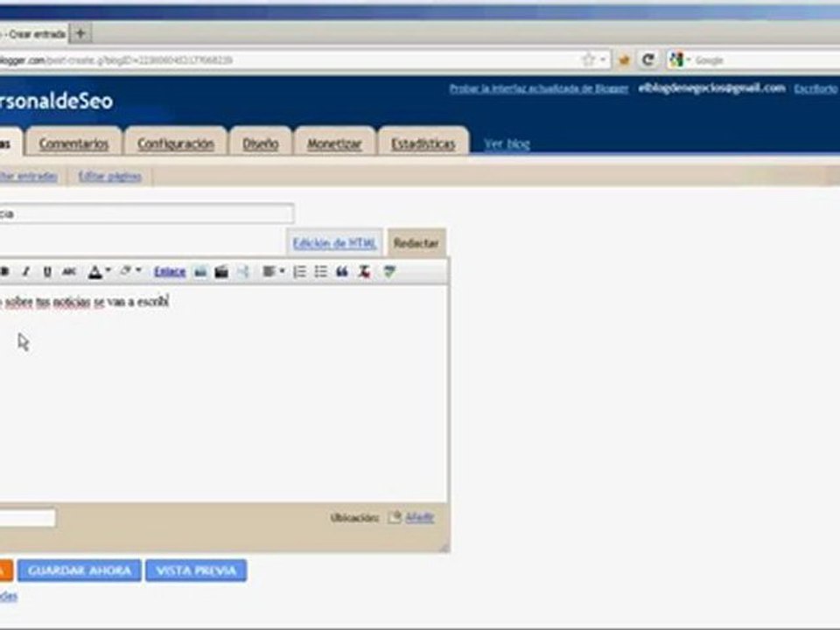The image size is (840, 630).
Task: Toggle underline formatting in post editor
Action: point(47,272)
